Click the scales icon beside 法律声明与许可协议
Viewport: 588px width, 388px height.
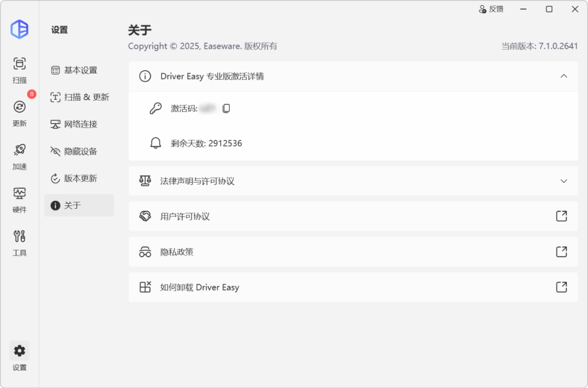tap(145, 181)
